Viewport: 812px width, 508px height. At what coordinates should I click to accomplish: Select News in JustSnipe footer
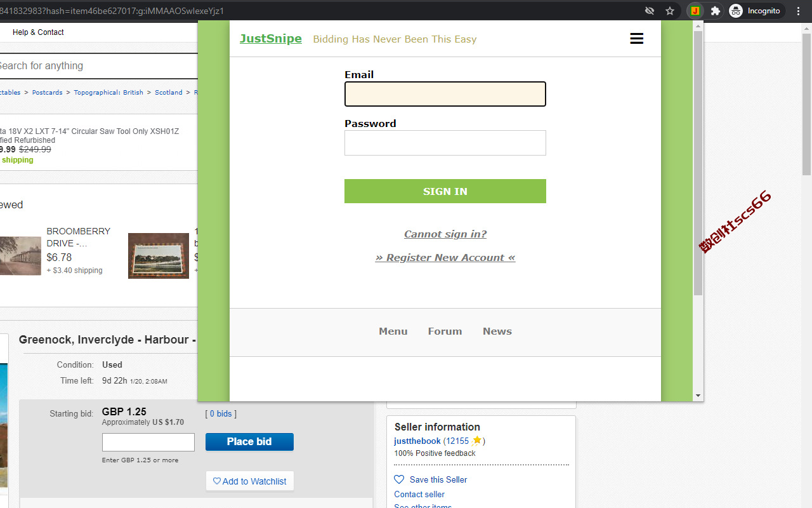click(x=497, y=331)
